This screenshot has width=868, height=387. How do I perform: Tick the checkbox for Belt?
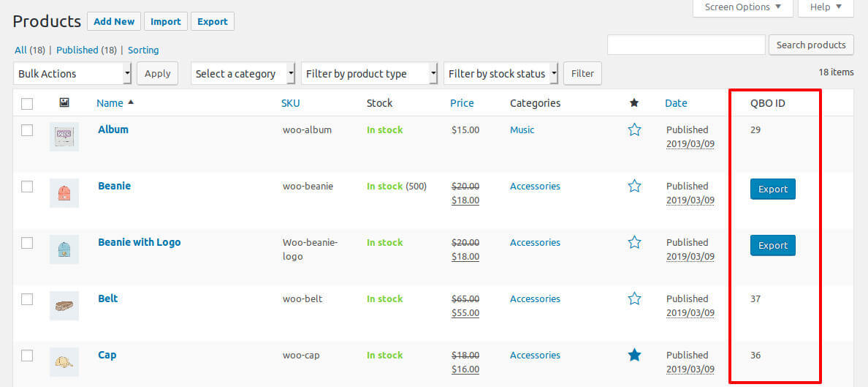point(27,299)
